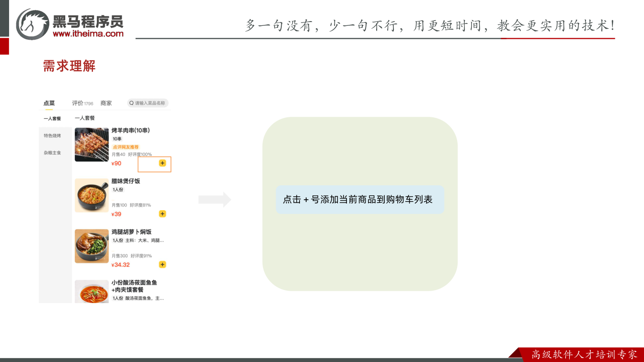The image size is (644, 362).
Task: Select the 月售40 sales figure
Action: coord(118,155)
